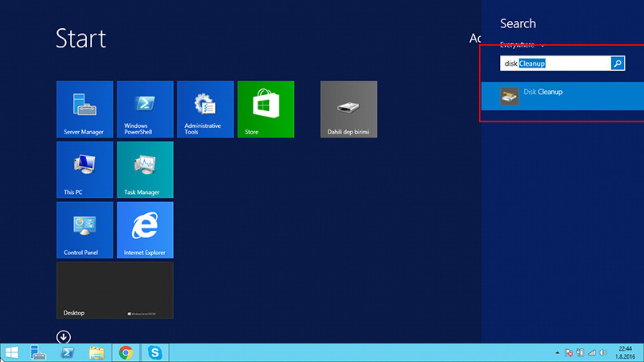This screenshot has height=362, width=644.
Task: Select the Disk Cleanup search result
Action: [x=562, y=96]
